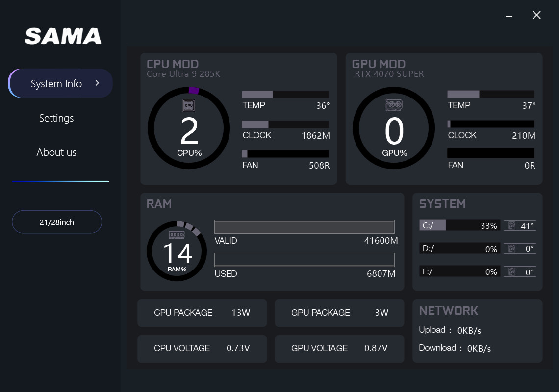Expand the System Info chevron arrow
The height and width of the screenshot is (392, 559).
click(x=97, y=83)
